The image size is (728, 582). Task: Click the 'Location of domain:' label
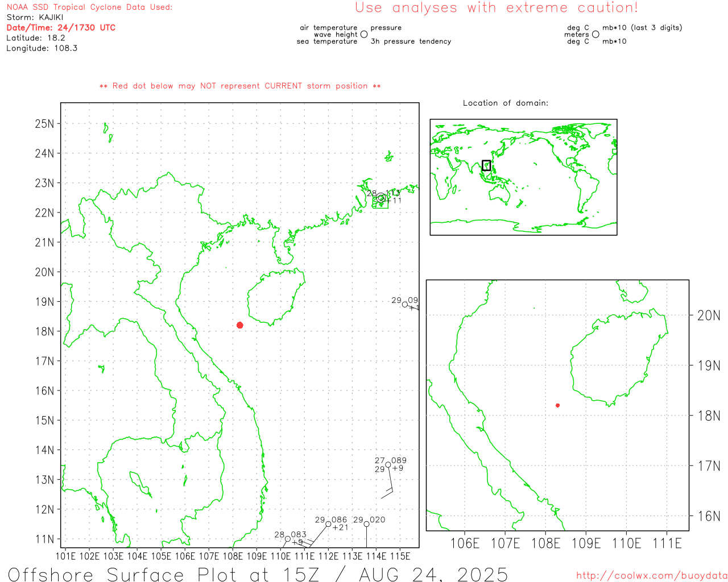[506, 103]
